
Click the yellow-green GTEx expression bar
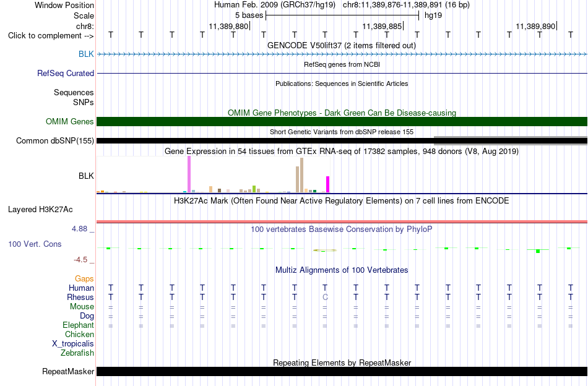tap(254, 189)
